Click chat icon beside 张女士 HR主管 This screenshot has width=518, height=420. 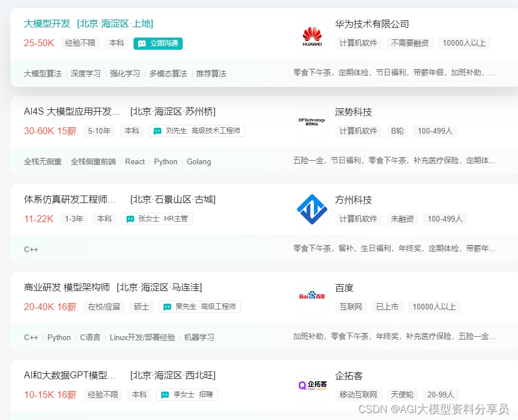point(131,219)
